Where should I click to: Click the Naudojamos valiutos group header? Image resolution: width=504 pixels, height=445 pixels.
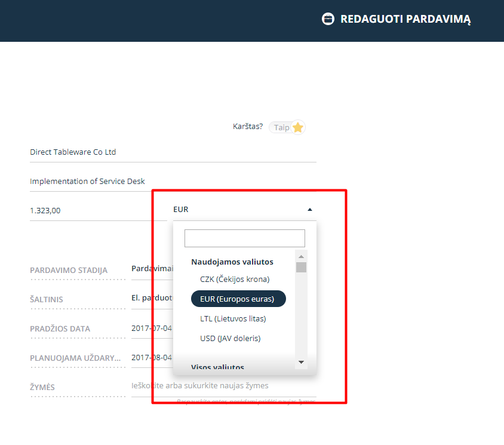tap(232, 262)
